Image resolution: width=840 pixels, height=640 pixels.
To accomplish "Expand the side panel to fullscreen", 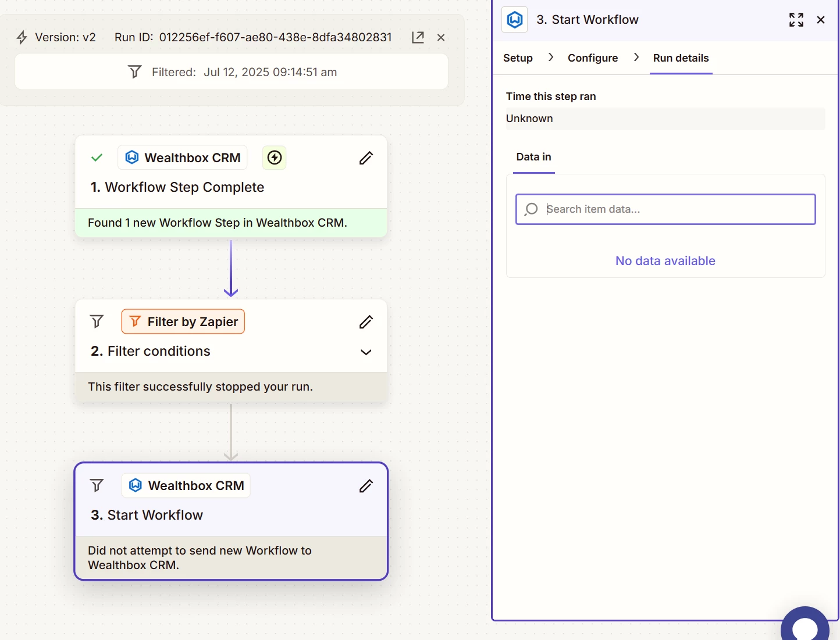I will (796, 20).
